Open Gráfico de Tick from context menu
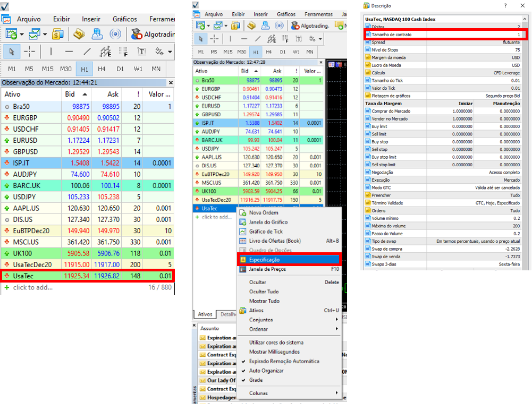This screenshot has height=410, width=532. pyautogui.click(x=290, y=231)
